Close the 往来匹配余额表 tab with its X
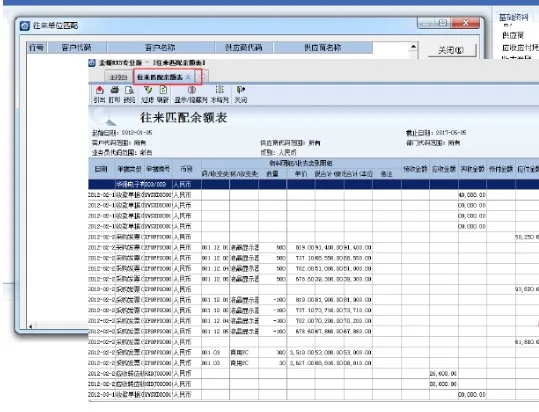The height and width of the screenshot is (412, 539). point(188,77)
